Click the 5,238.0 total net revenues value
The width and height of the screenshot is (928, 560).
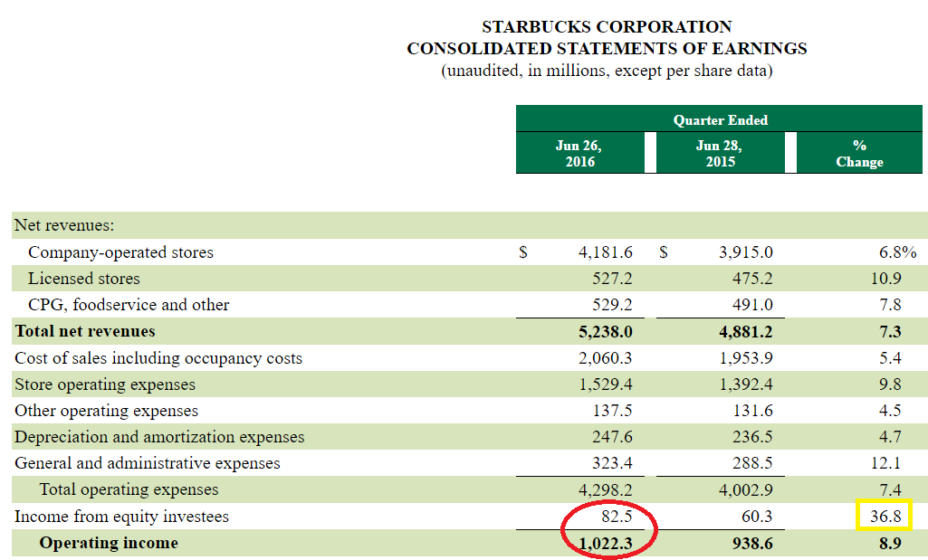[x=605, y=331]
